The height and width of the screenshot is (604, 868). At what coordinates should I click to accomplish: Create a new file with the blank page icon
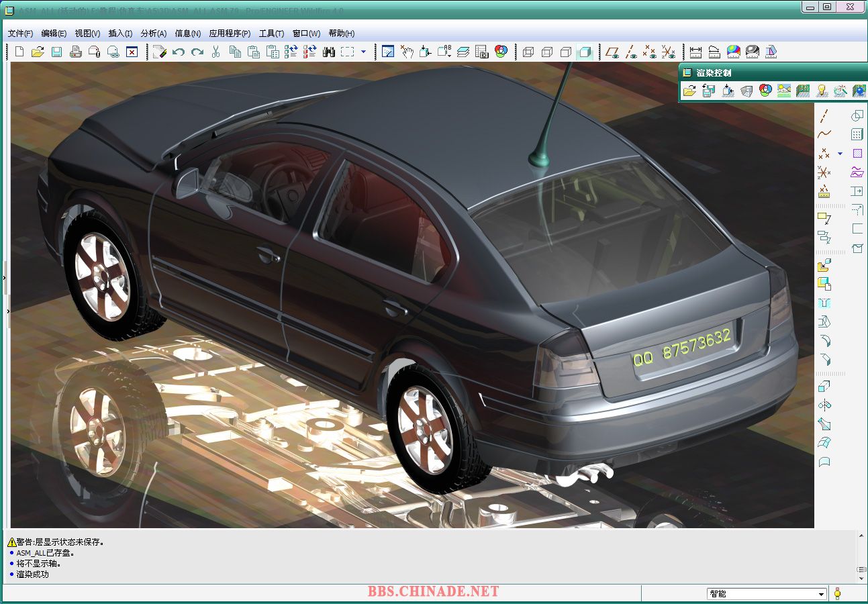[19, 52]
